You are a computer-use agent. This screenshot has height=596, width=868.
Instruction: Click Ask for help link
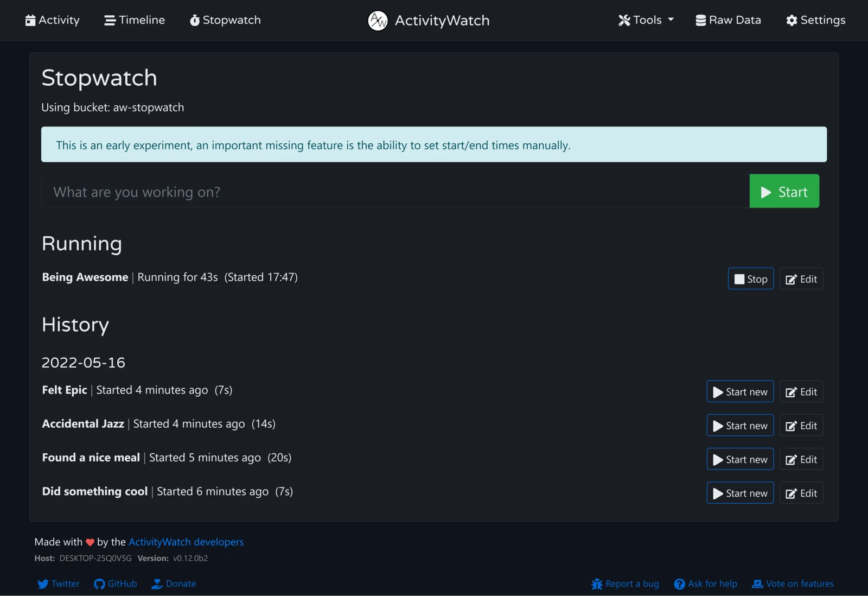coord(706,584)
